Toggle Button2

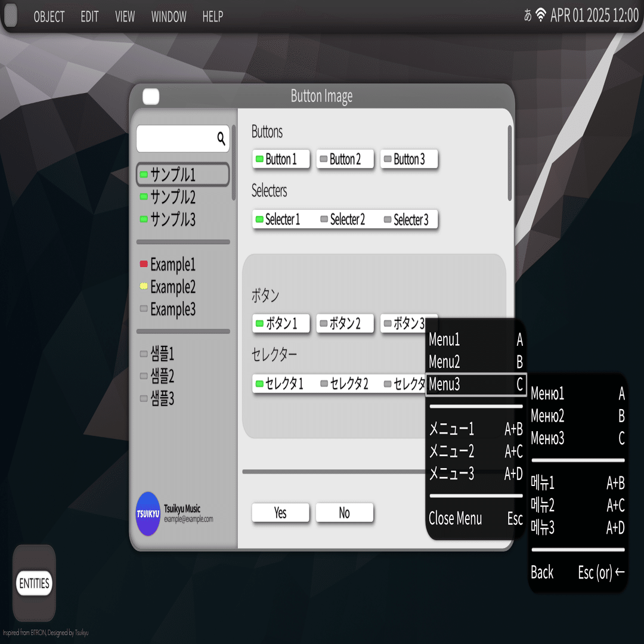(345, 159)
